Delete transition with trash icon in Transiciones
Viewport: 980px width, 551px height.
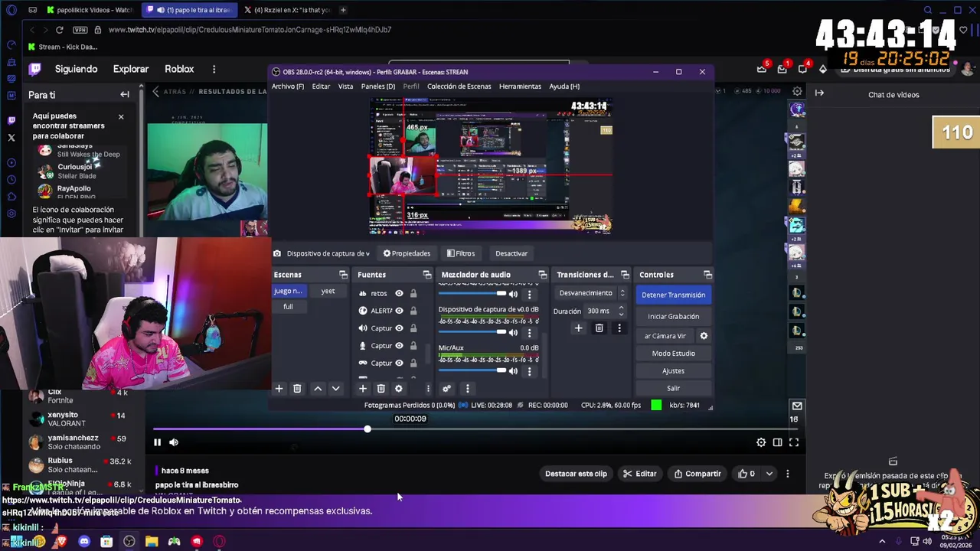pyautogui.click(x=599, y=328)
